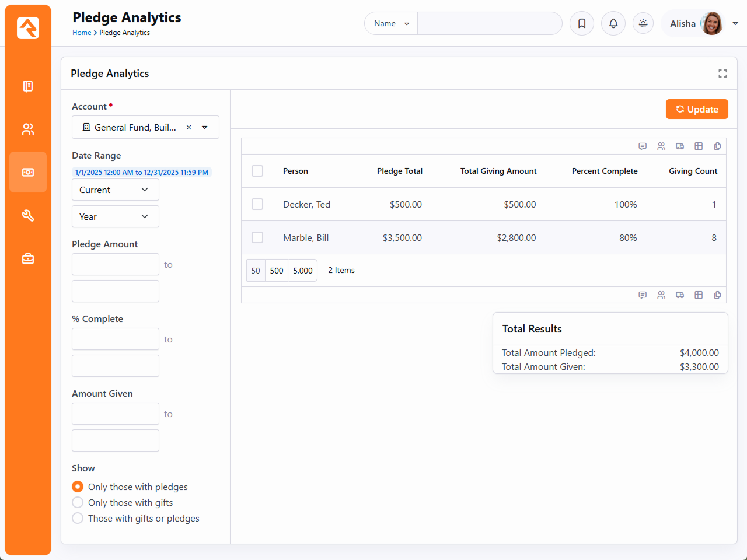Click the top communicate icon above grid
This screenshot has width=747, height=560.
(643, 146)
